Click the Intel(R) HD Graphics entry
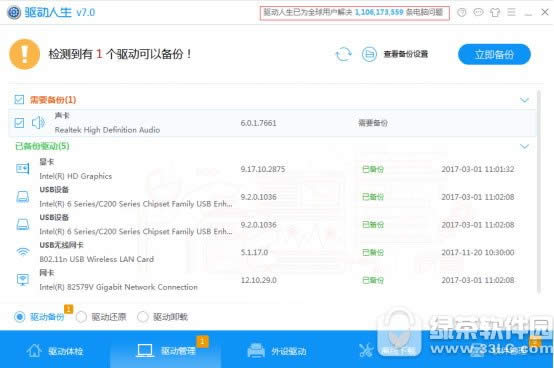554x368 pixels. (x=76, y=176)
